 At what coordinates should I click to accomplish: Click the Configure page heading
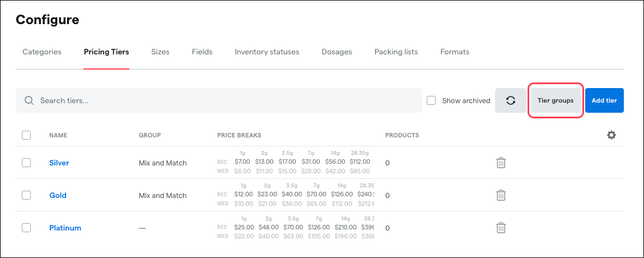coord(47,19)
